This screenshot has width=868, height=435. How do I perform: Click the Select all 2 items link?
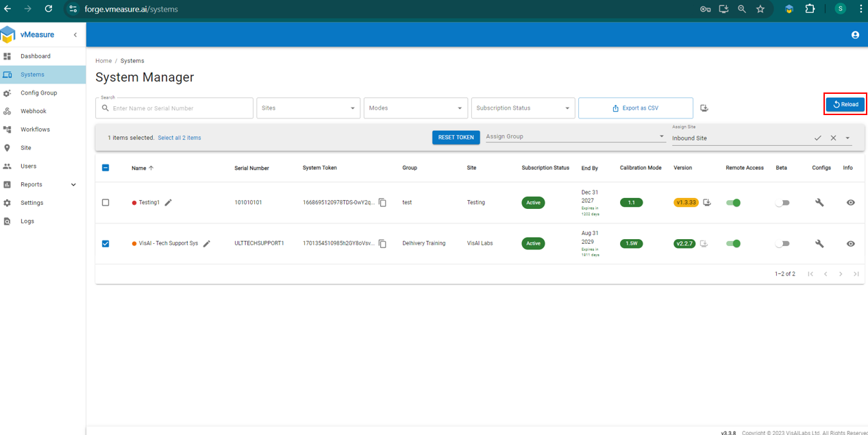pyautogui.click(x=179, y=138)
